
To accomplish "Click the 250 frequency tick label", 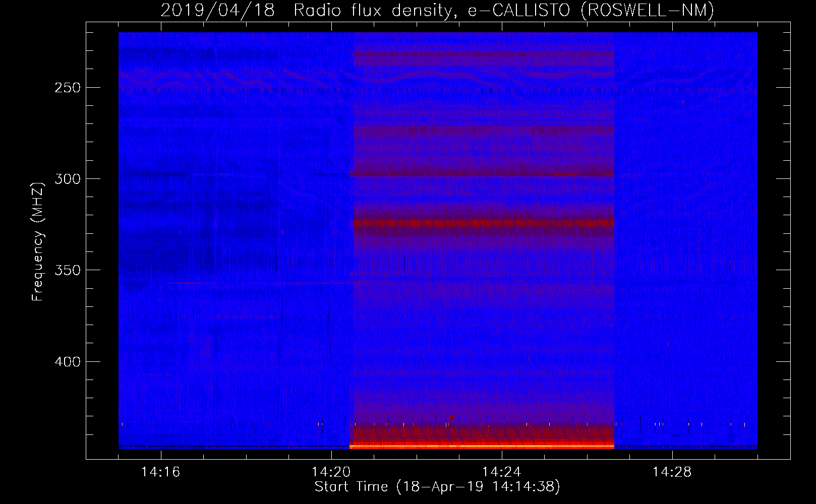I will coord(68,88).
